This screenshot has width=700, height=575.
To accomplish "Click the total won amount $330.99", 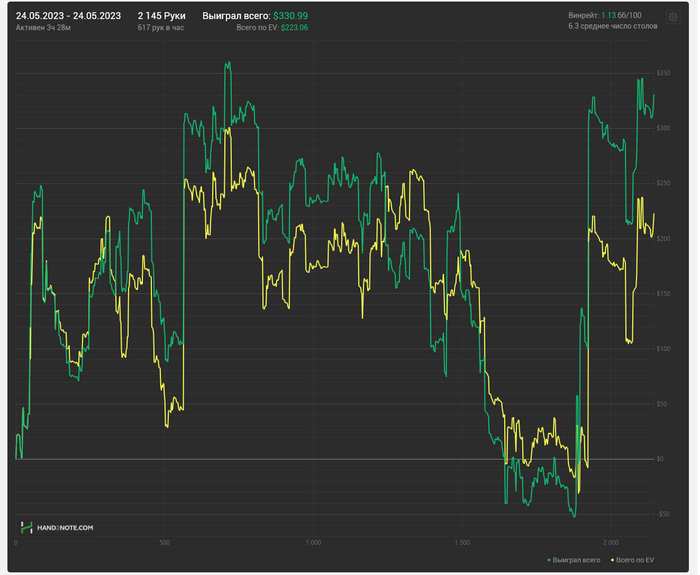I will (x=290, y=16).
